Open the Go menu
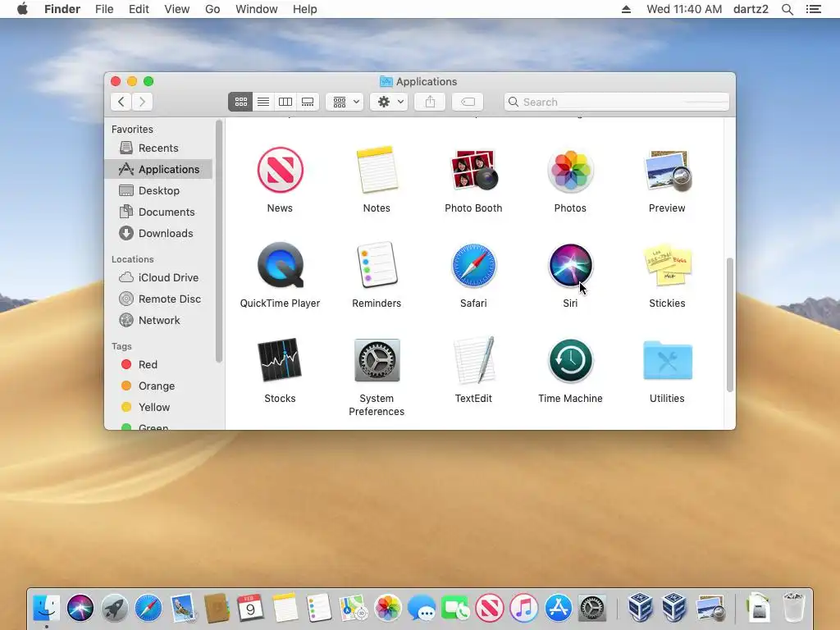This screenshot has height=630, width=840. (212, 9)
